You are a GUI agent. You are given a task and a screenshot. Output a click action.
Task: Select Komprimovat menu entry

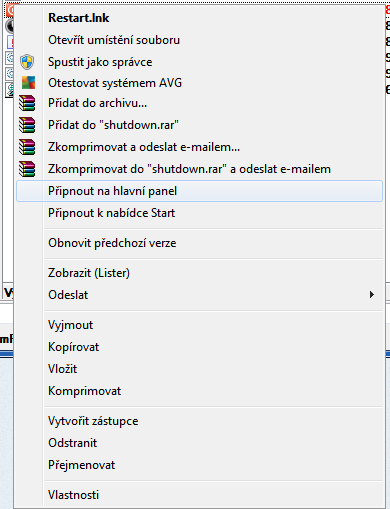pyautogui.click(x=200, y=391)
